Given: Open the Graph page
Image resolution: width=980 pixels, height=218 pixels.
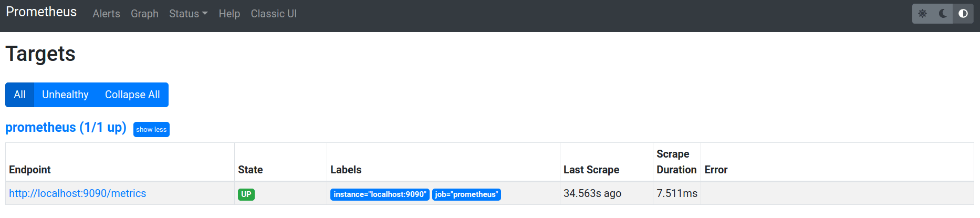Looking at the screenshot, I should point(144,14).
